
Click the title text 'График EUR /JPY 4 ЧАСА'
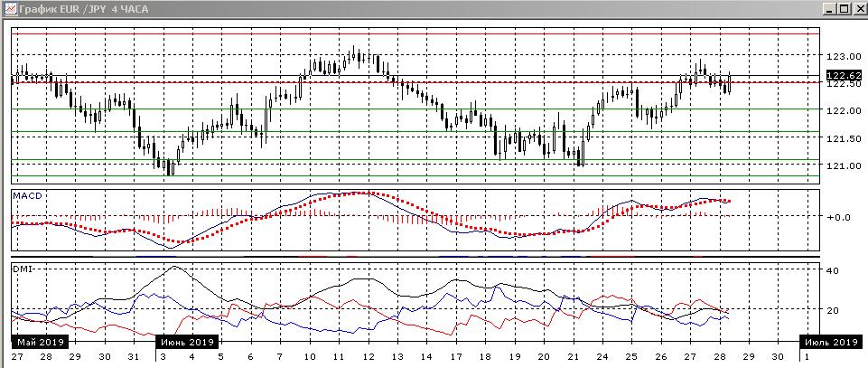[x=83, y=9]
